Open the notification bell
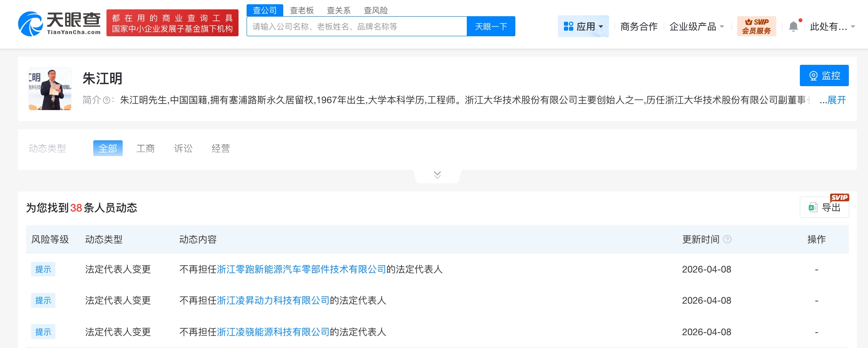Viewport: 868px width, 348px height. pos(793,26)
